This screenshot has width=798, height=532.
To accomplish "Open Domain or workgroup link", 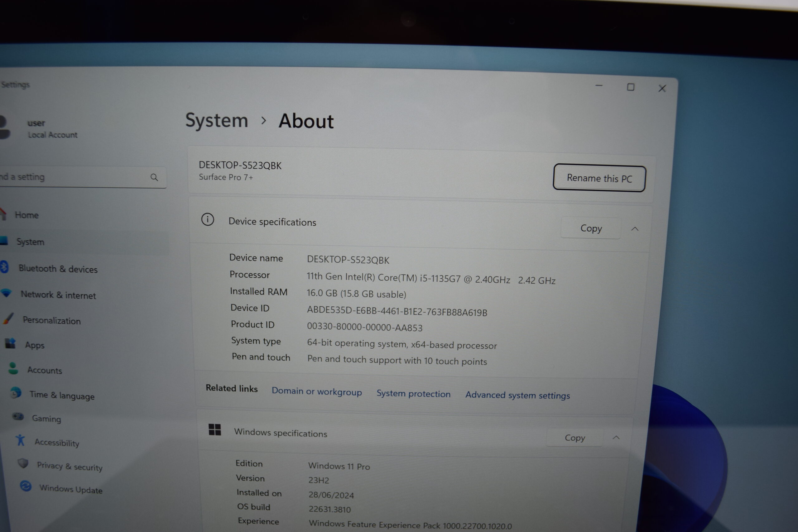I will point(317,391).
